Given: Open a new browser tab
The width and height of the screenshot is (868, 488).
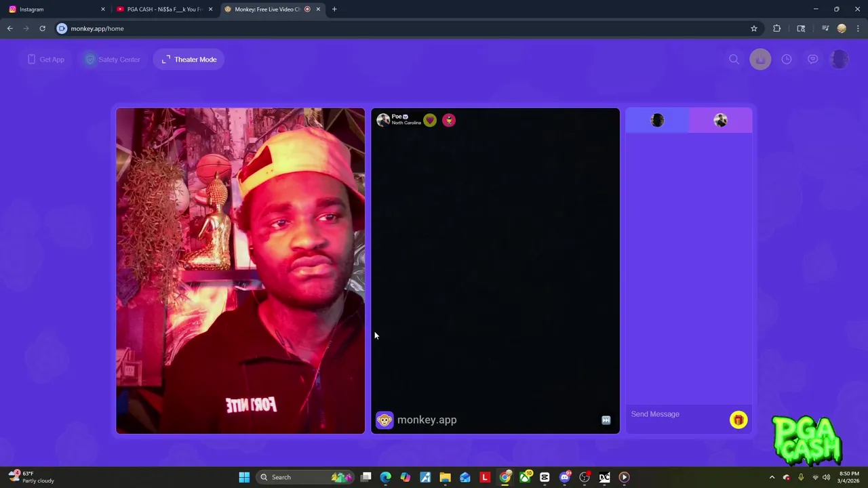Looking at the screenshot, I should (x=334, y=9).
